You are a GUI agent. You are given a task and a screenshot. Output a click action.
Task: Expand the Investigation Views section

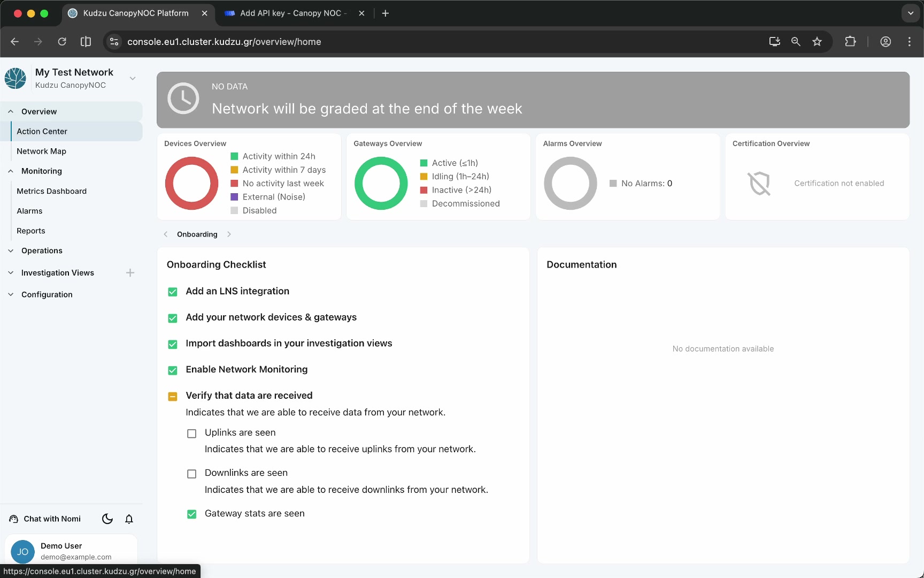(11, 273)
